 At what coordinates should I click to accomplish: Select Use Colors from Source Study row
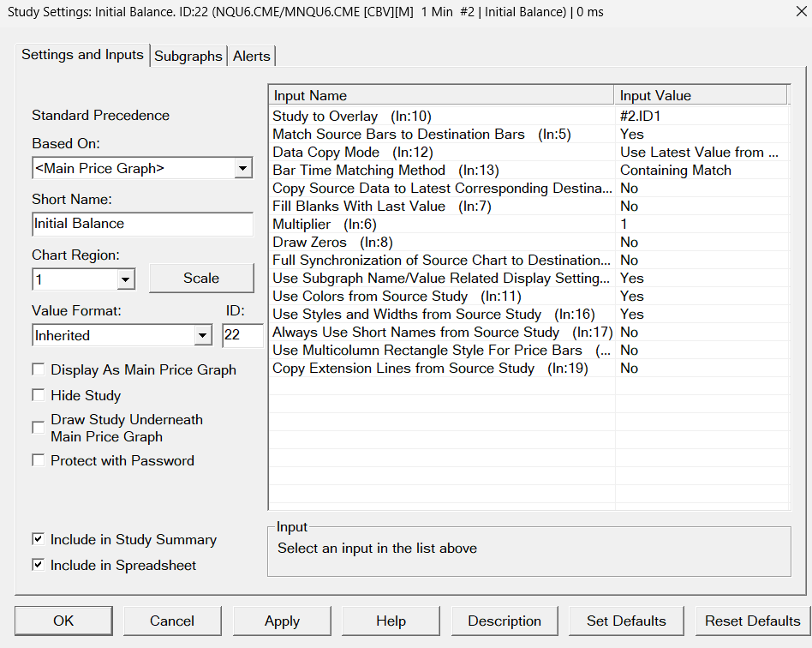click(529, 296)
